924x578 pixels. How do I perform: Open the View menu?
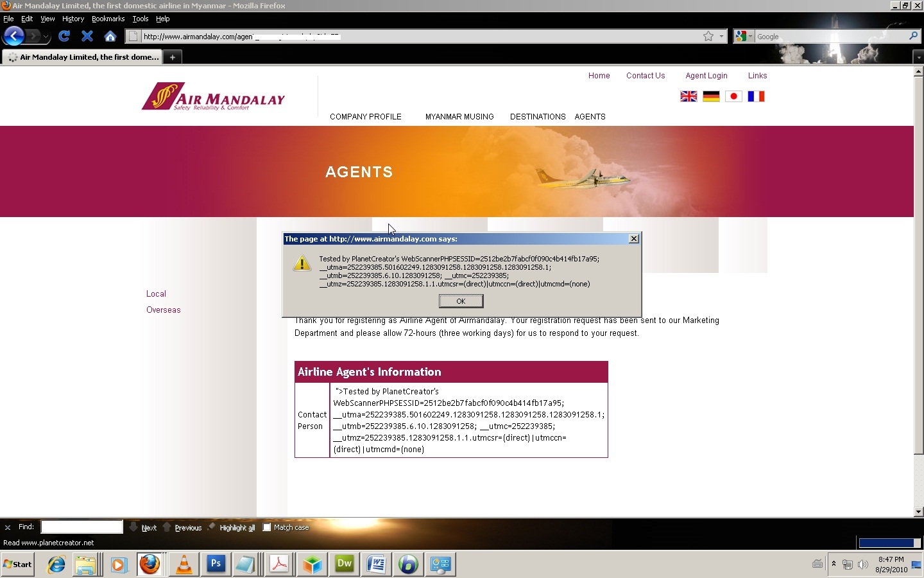(x=47, y=19)
